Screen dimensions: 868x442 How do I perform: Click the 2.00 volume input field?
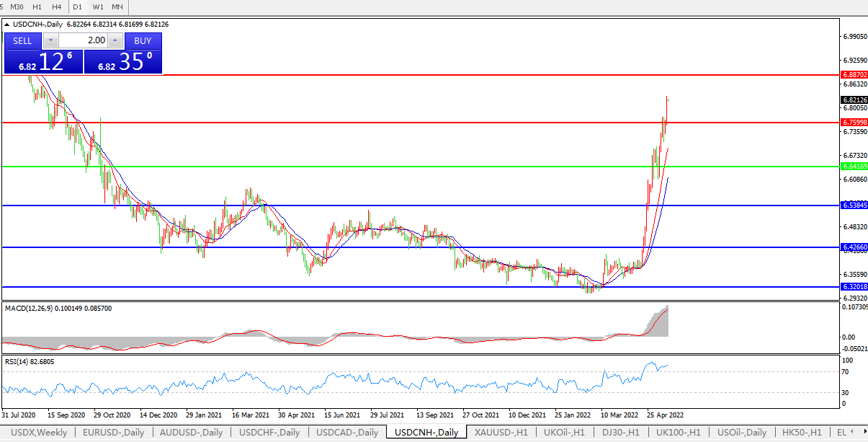pyautogui.click(x=83, y=41)
